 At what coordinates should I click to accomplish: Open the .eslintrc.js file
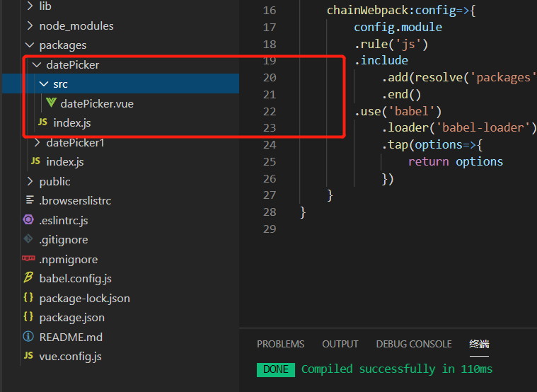[64, 220]
